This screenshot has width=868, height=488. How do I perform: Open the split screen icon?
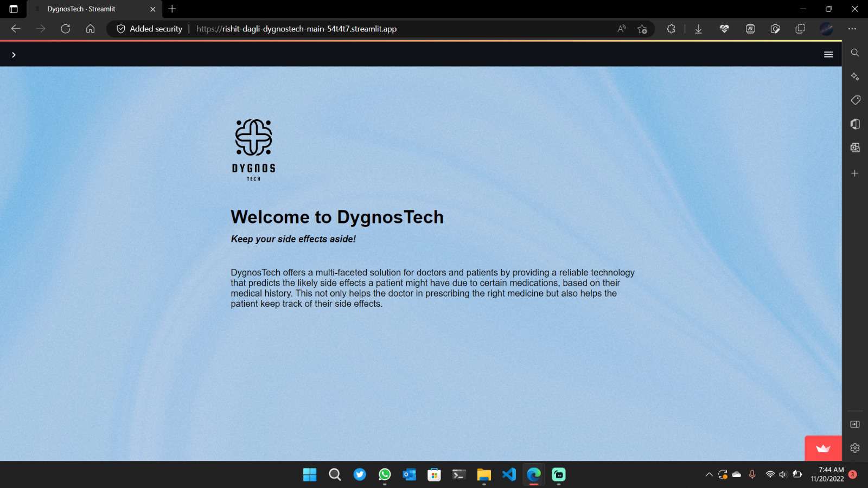point(801,29)
